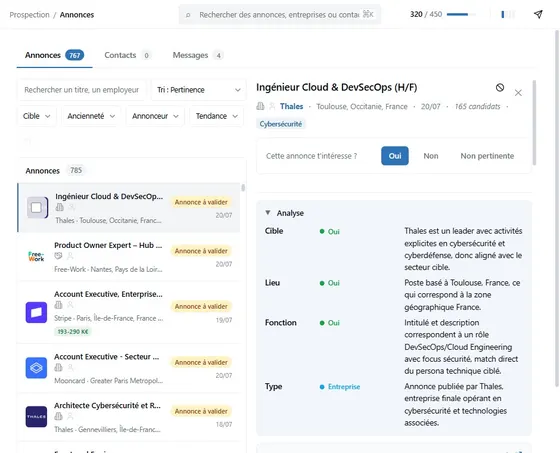Click the blue Mooncard company logo

pyautogui.click(x=36, y=368)
